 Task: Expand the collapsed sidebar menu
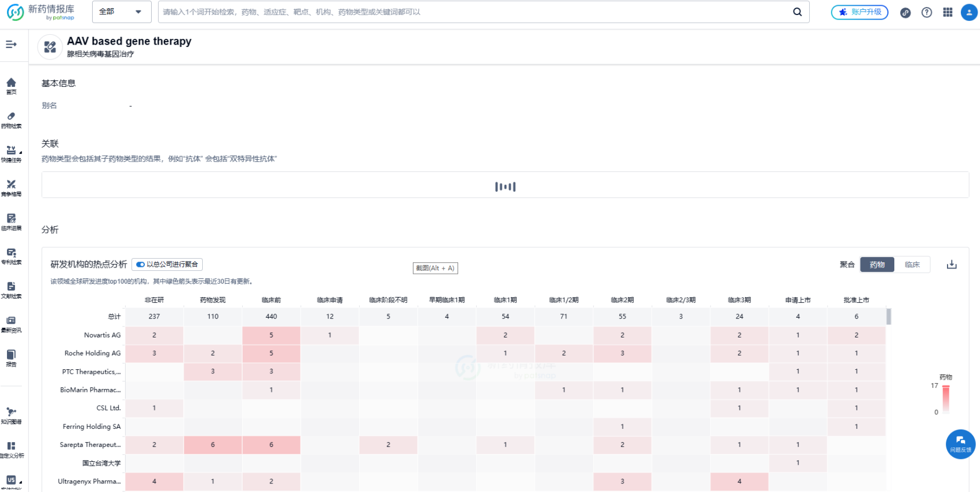(x=11, y=45)
